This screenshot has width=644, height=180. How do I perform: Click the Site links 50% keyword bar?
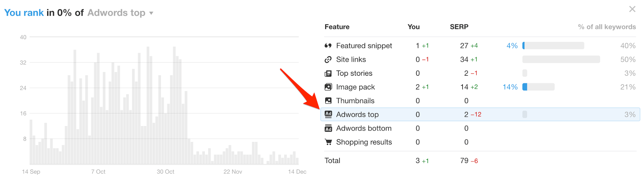click(561, 60)
